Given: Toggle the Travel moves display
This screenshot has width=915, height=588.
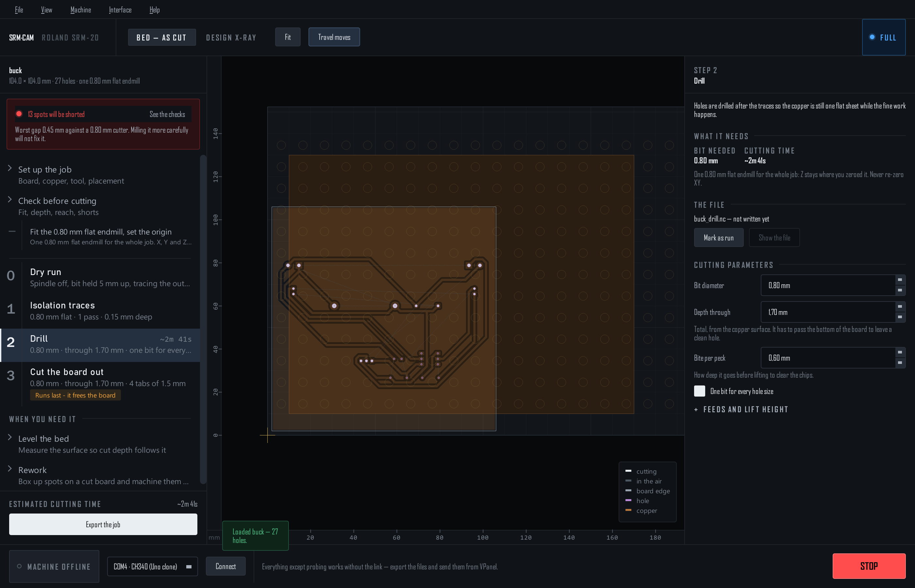Looking at the screenshot, I should [x=334, y=37].
